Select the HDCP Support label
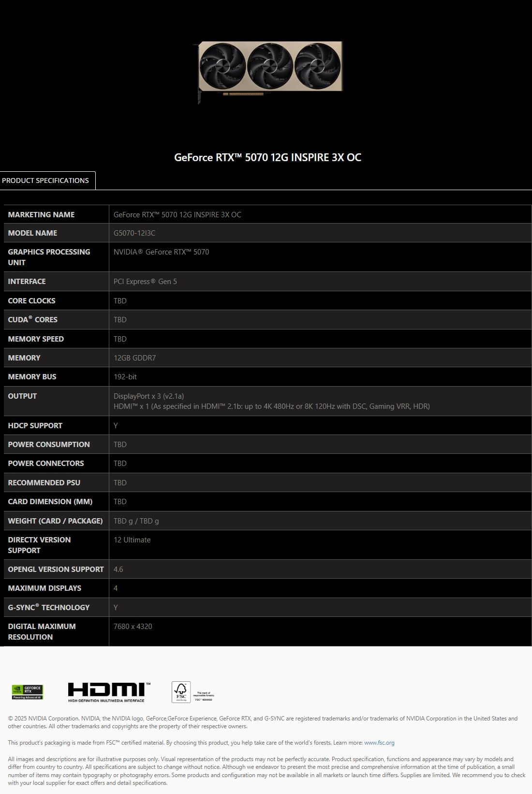Screen dimensions: 532x794 click(x=35, y=425)
